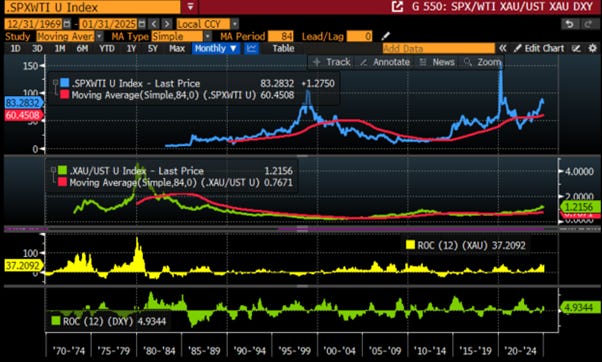
Task: Click the undo arrow icon
Action: (570, 24)
